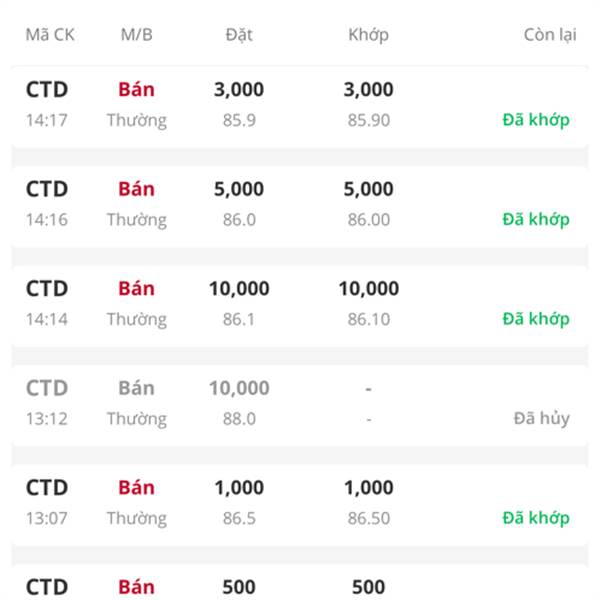This screenshot has height=600, width=600.
Task: Open the CTD sell order for 500 shares
Action: (300, 582)
